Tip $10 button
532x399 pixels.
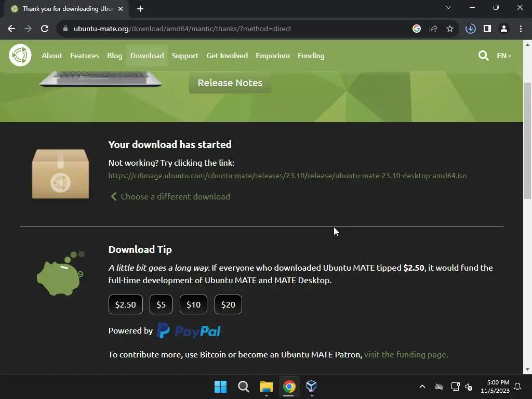(193, 304)
